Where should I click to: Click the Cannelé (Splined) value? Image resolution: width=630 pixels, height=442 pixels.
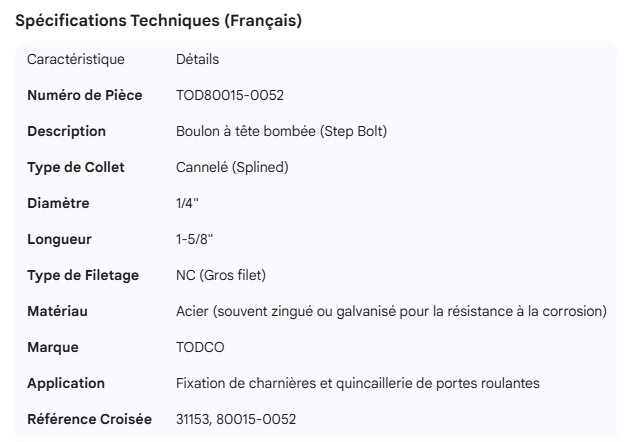click(232, 167)
